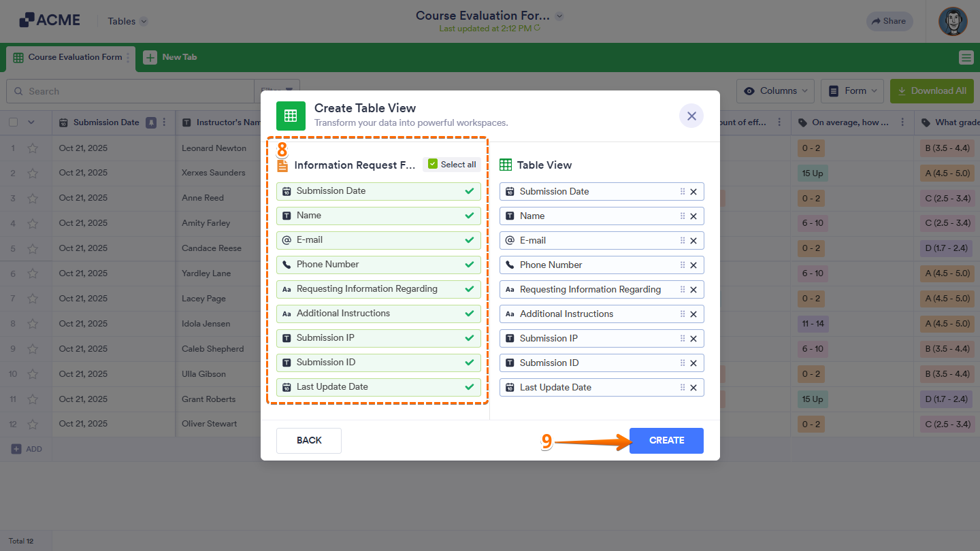
Task: Open the Columns dropdown
Action: tap(775, 91)
